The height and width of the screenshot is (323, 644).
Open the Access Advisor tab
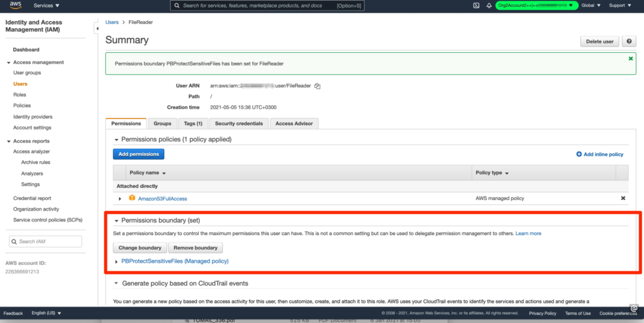[x=294, y=124]
